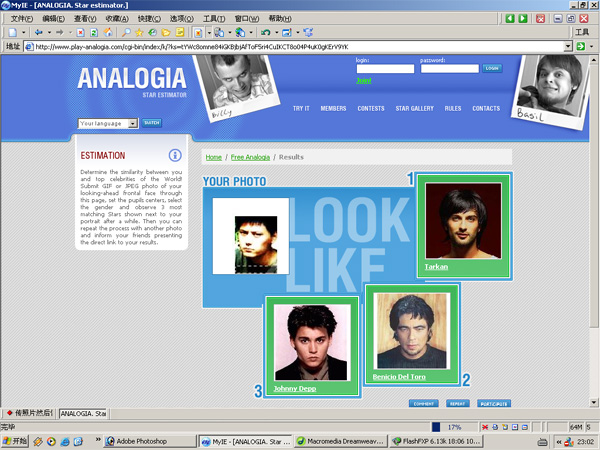The height and width of the screenshot is (450, 600).
Task: Click the red X icon in status bar
Action: [x=485, y=427]
